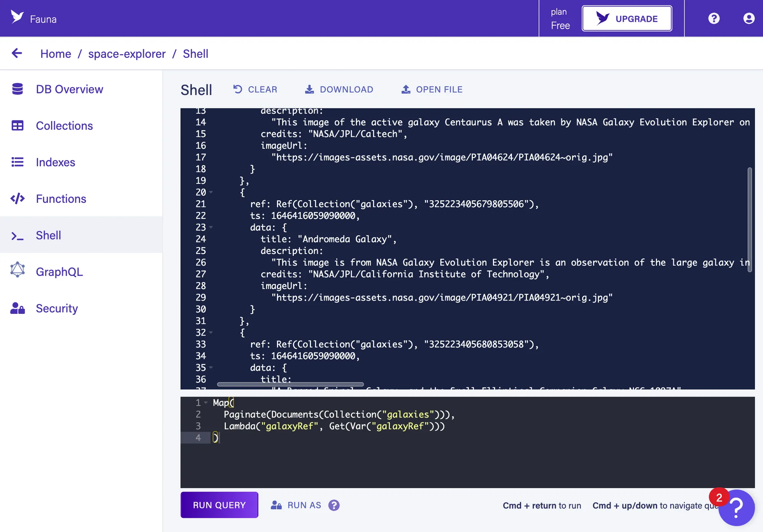Navigate to Home via breadcrumb
This screenshot has width=763, height=532.
[x=56, y=54]
